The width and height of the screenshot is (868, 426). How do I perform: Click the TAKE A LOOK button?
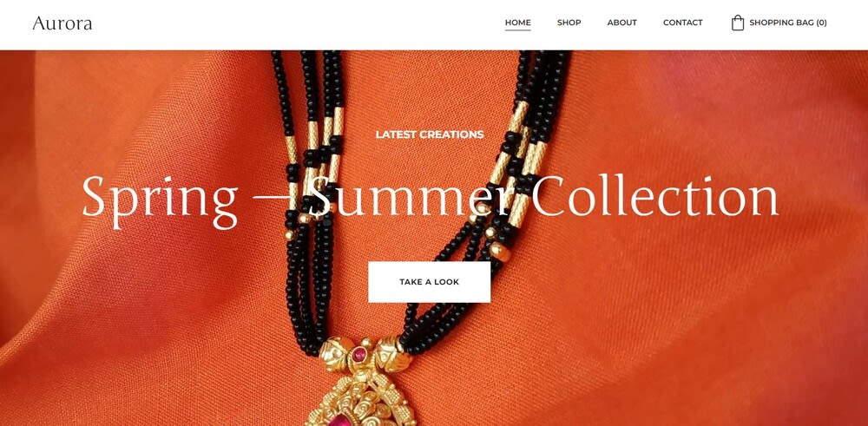pyautogui.click(x=429, y=282)
